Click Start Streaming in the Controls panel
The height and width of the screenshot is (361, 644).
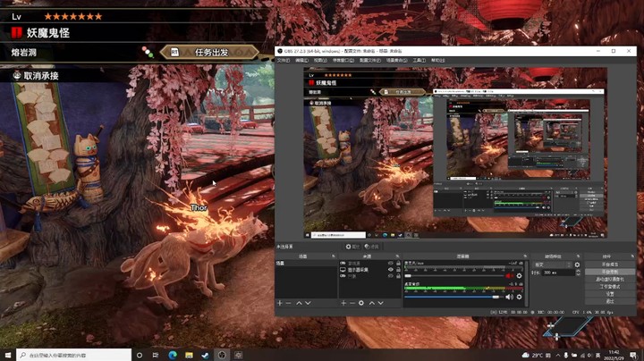click(610, 264)
